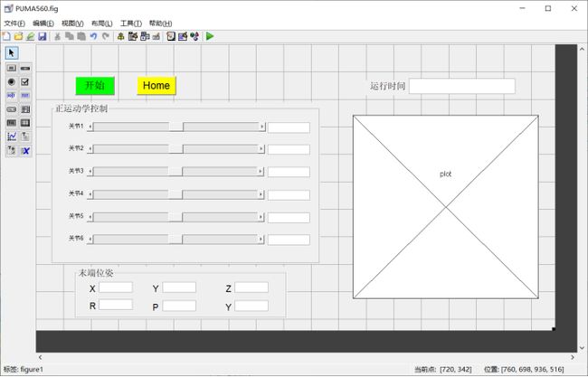
Task: Select the green 开始 button
Action: coord(95,86)
